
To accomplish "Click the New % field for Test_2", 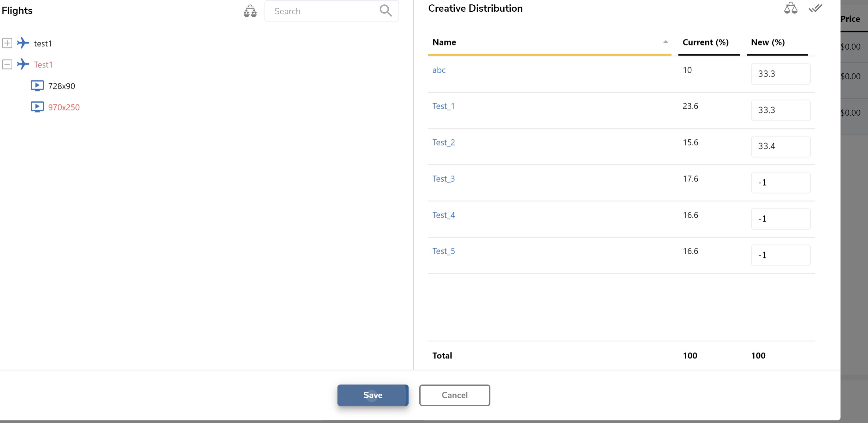I will 780,146.
